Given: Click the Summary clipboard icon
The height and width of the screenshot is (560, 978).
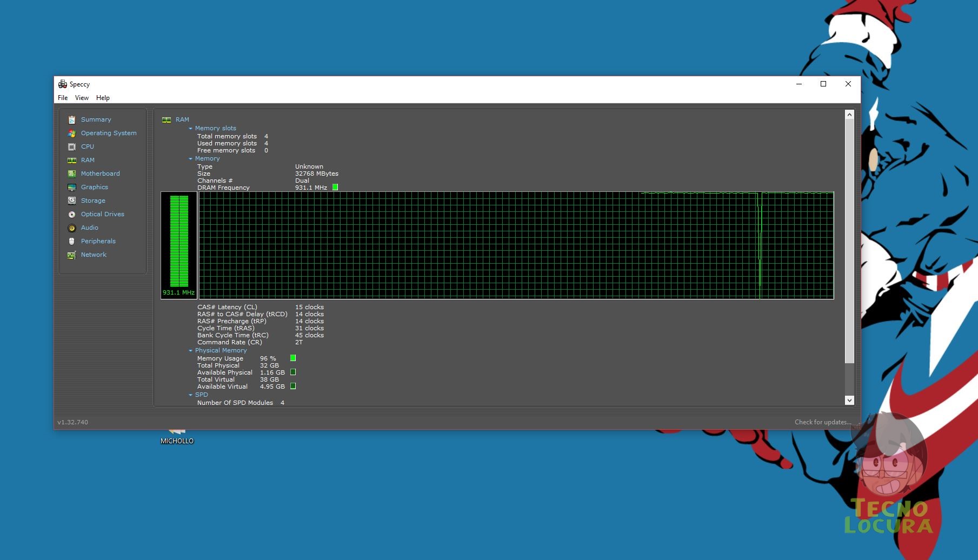Looking at the screenshot, I should [71, 119].
